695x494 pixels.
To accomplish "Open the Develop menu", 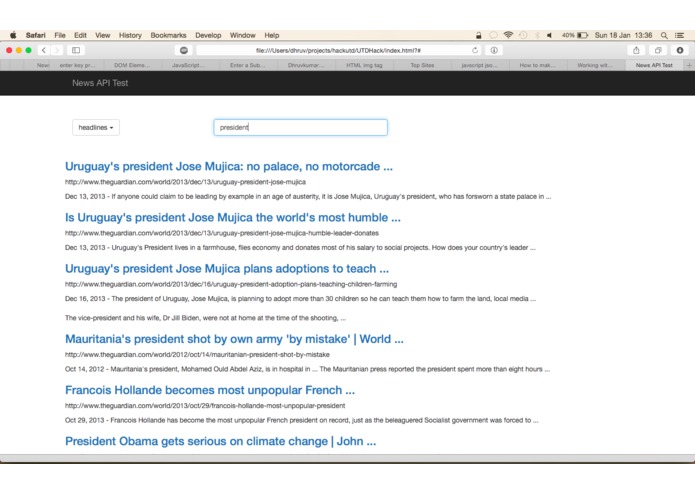I will point(208,35).
